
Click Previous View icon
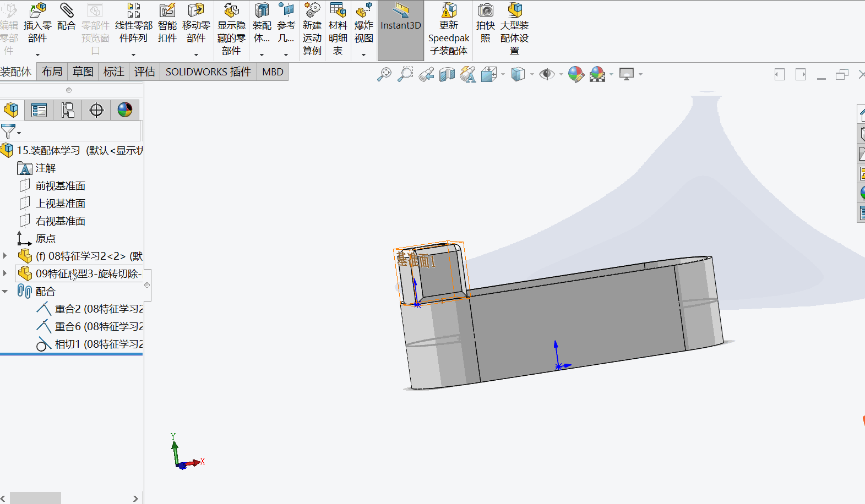[x=426, y=74]
